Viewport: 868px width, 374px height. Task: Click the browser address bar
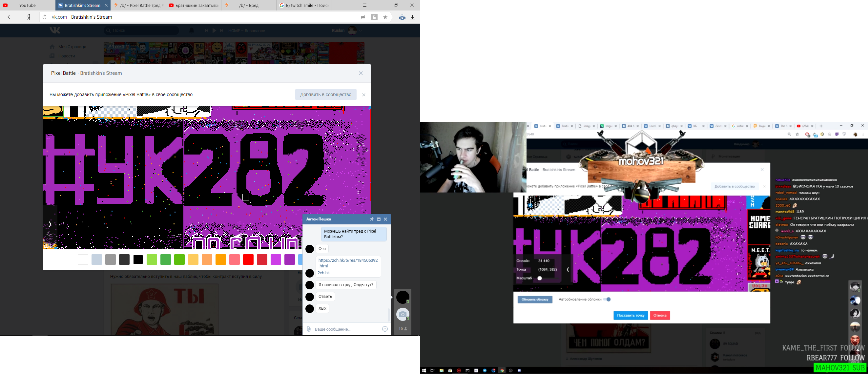(202, 17)
